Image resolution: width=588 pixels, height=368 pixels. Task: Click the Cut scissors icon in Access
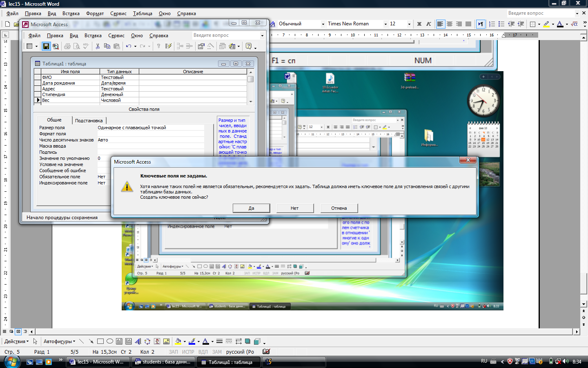98,46
